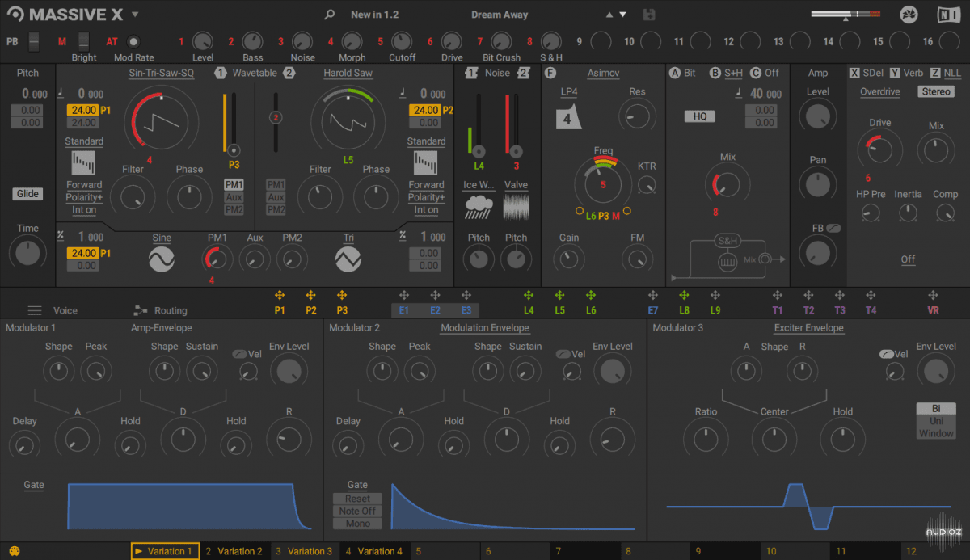The width and height of the screenshot is (970, 560).
Task: Click the LP4 filter shape icon
Action: coord(569,116)
